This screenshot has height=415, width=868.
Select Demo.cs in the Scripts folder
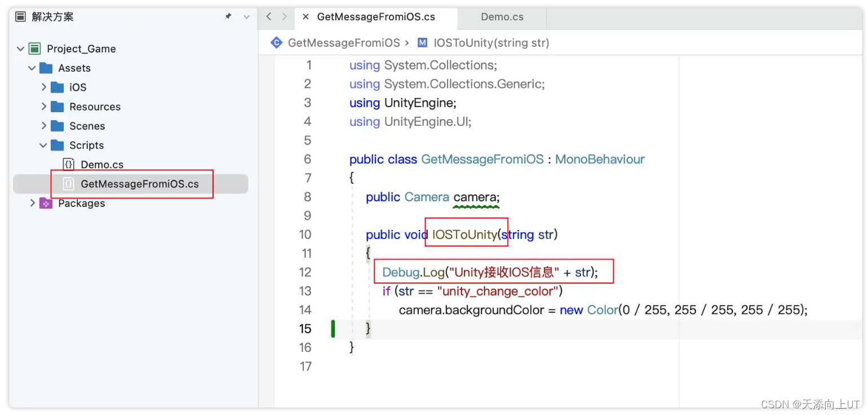(102, 165)
